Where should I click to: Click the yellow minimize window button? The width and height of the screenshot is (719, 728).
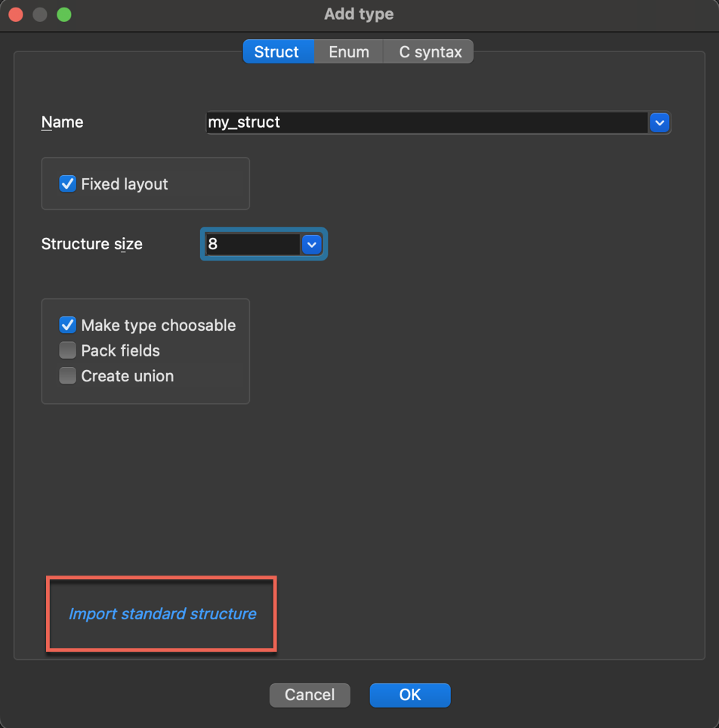[x=39, y=14]
